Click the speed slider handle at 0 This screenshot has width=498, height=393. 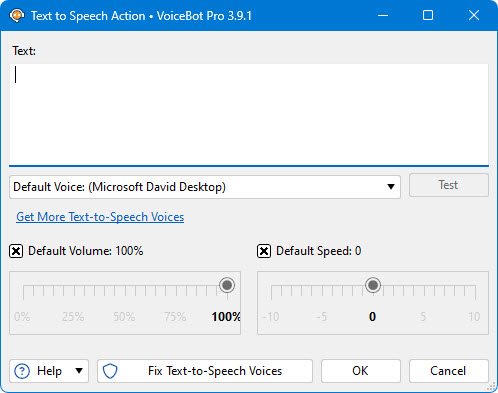tap(373, 285)
